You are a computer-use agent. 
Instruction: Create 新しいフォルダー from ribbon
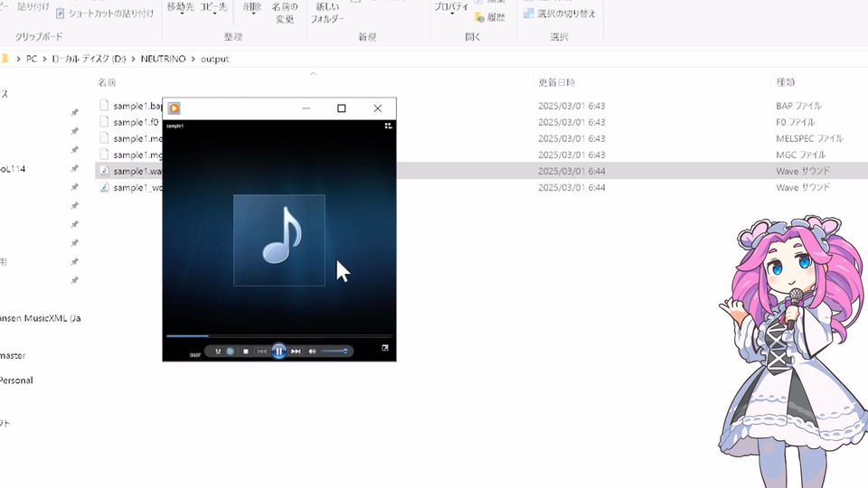[x=327, y=12]
